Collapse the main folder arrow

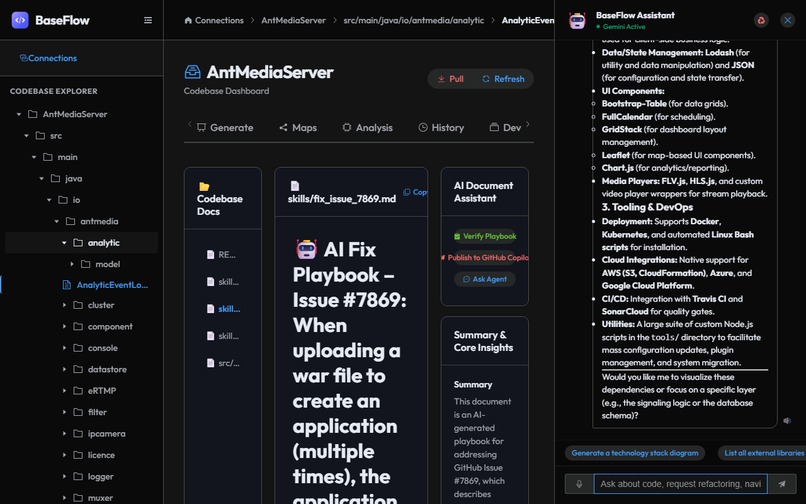[x=34, y=157]
